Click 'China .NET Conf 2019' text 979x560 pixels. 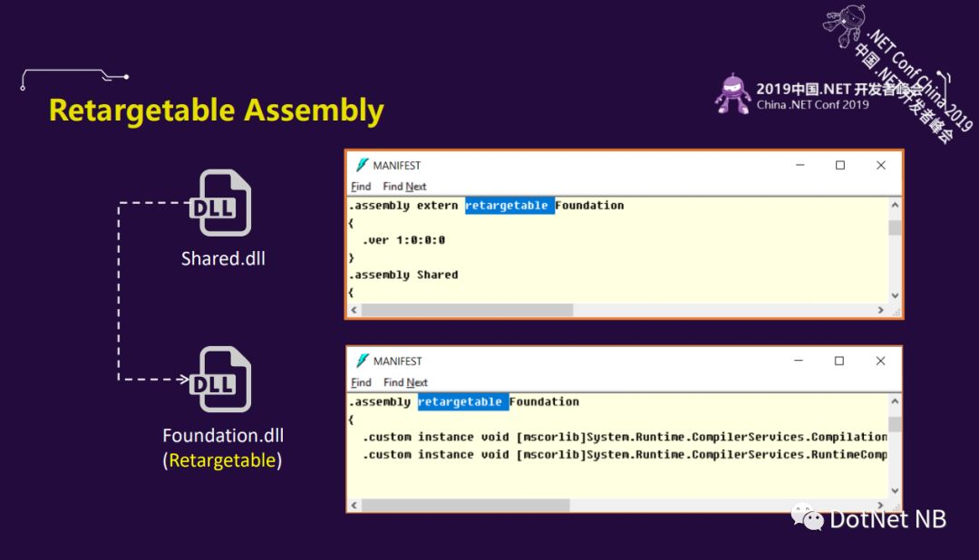pyautogui.click(x=812, y=105)
